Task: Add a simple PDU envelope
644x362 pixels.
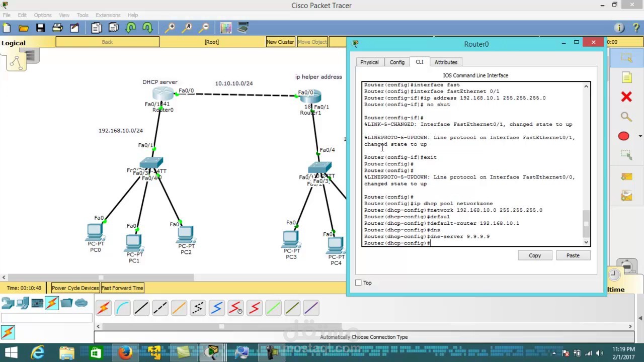Action: (x=626, y=176)
